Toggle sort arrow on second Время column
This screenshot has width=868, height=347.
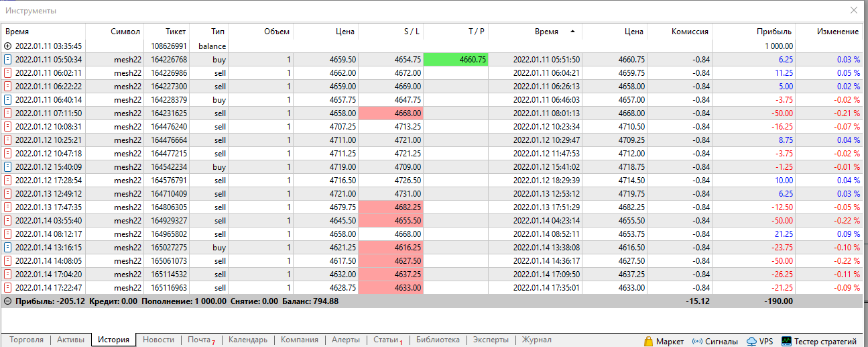coord(572,32)
